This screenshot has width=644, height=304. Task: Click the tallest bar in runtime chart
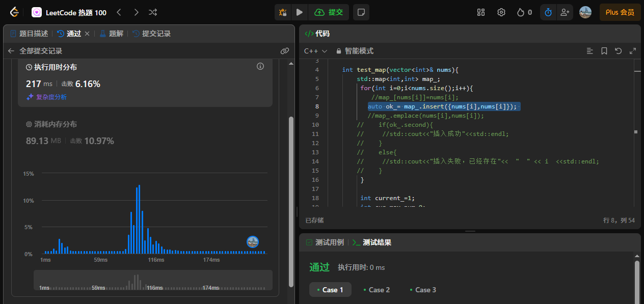coord(139,219)
